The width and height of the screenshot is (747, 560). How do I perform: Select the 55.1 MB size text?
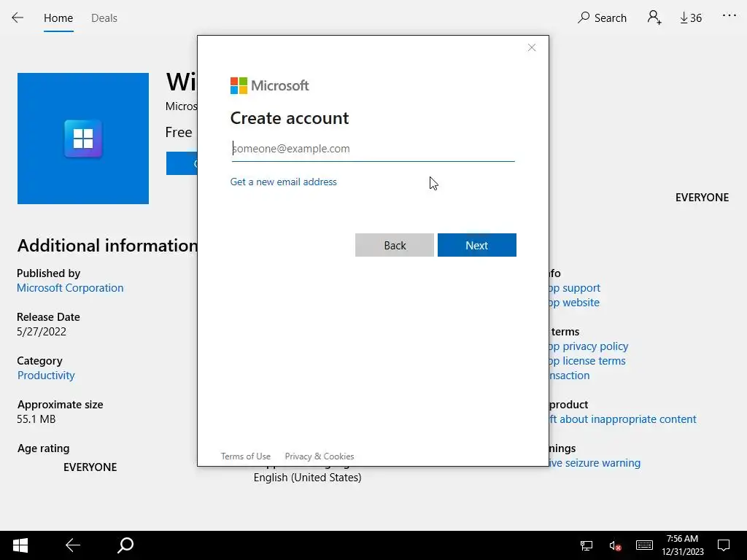[x=36, y=419]
